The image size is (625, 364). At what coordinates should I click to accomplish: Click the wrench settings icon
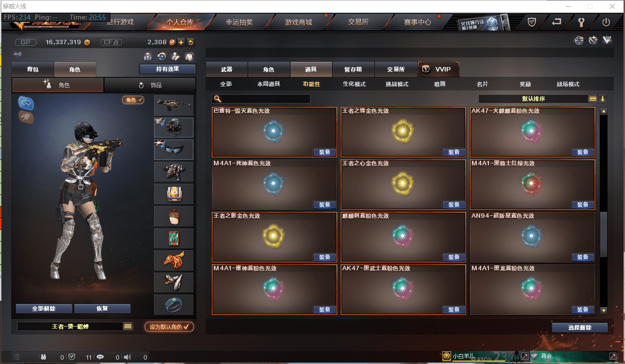pos(581,22)
